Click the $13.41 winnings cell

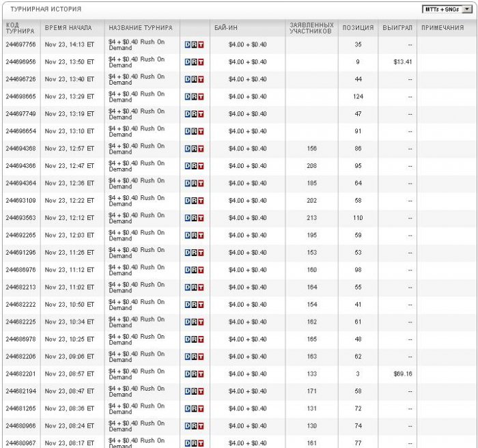point(403,62)
